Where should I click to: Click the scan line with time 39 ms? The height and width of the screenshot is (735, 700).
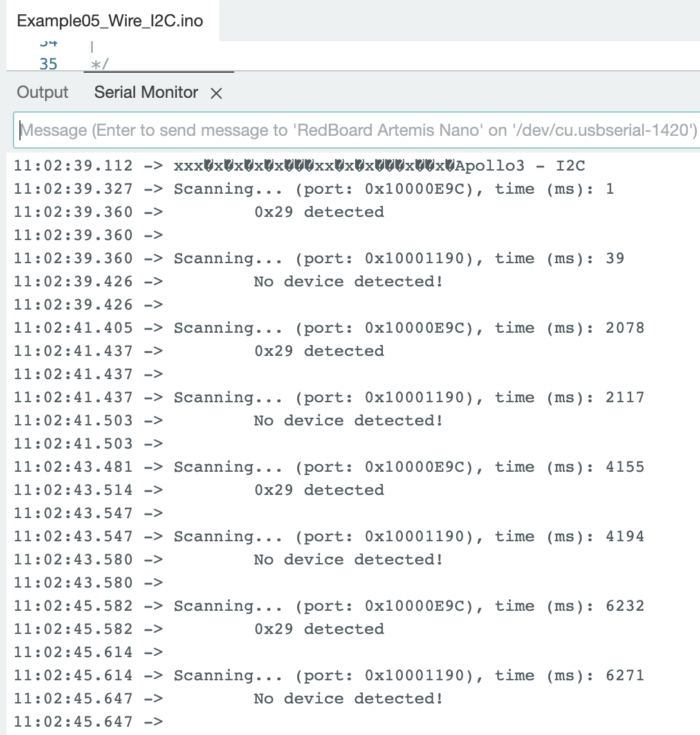(398, 259)
